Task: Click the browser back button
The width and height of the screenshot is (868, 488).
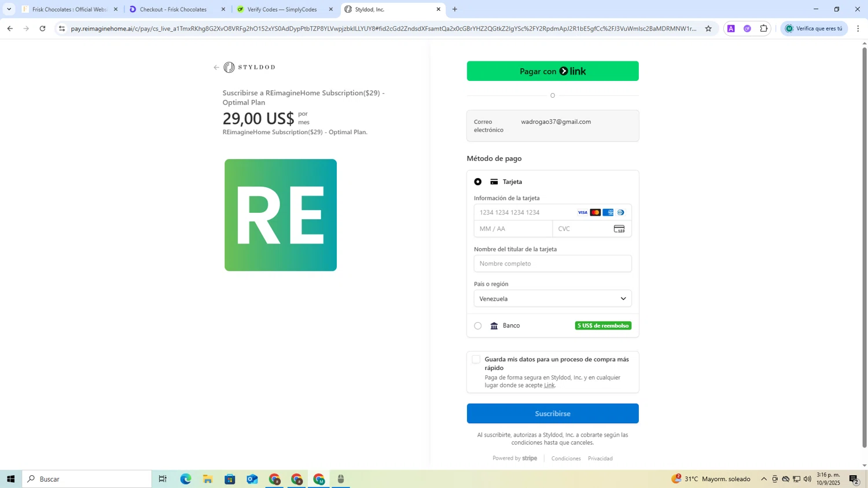Action: coord(10,28)
